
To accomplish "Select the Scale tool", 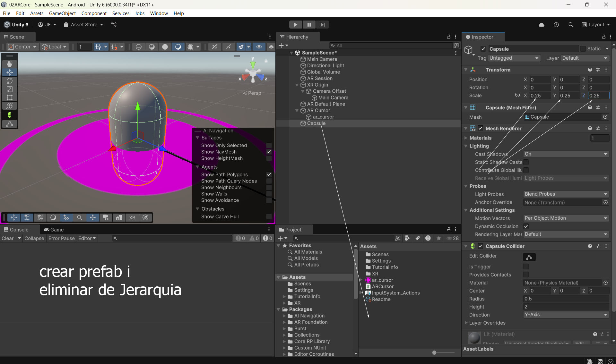I will (10, 89).
